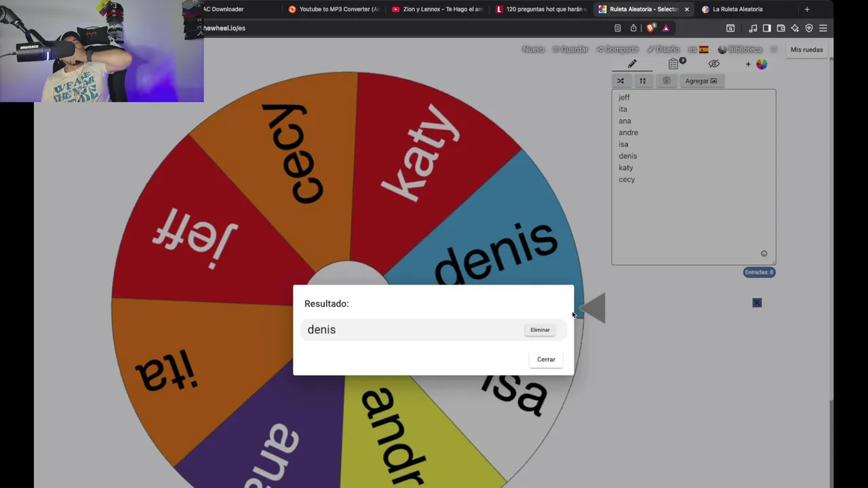This screenshot has height=488, width=868.
Task: Click inside the entries text area
Action: (693, 177)
